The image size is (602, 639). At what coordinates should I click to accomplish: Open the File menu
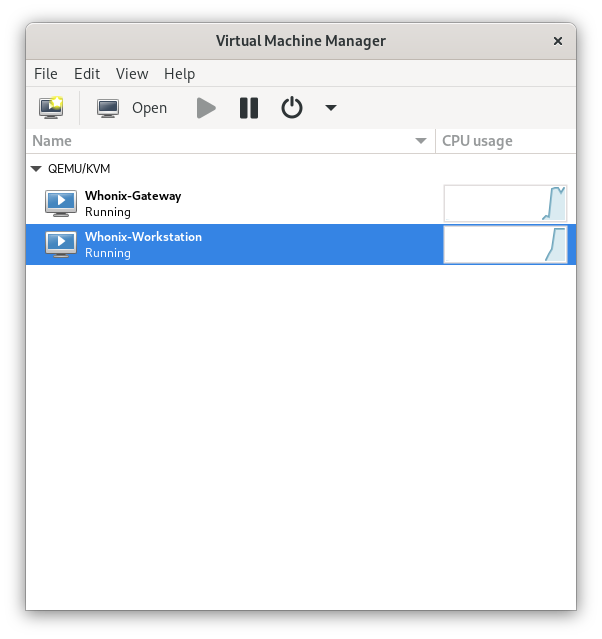[x=46, y=74]
